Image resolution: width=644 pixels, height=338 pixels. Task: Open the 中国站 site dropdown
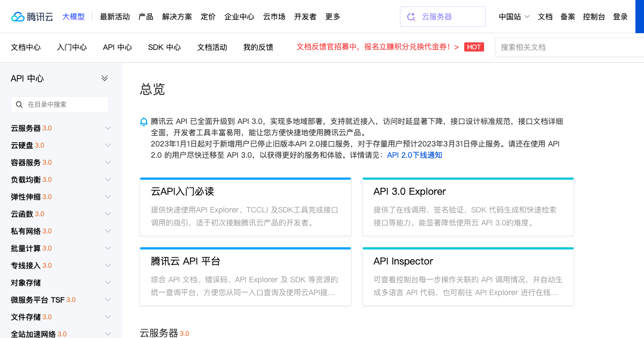coord(513,17)
